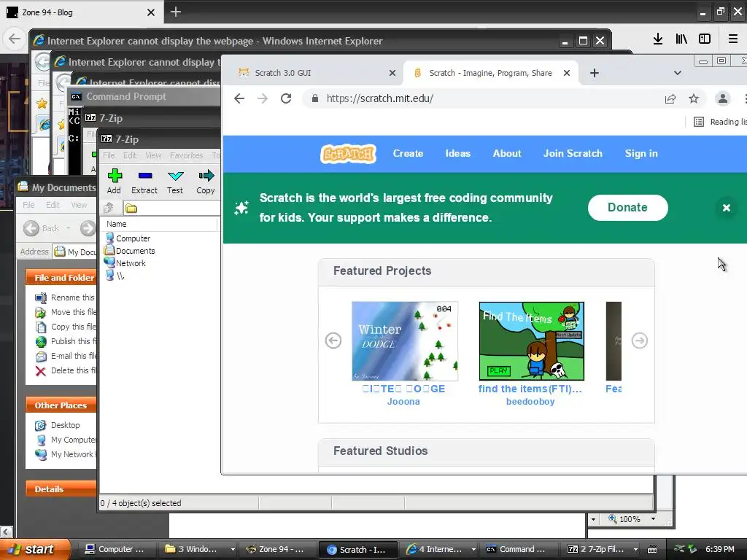Click Join Scratch
This screenshot has width=747, height=560.
click(x=573, y=153)
